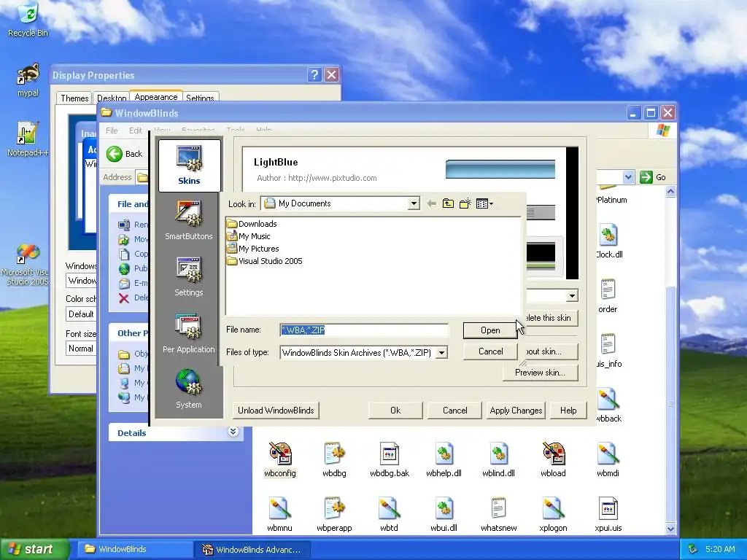747x560 pixels.
Task: Go up one folder level in file dialog
Action: click(448, 204)
